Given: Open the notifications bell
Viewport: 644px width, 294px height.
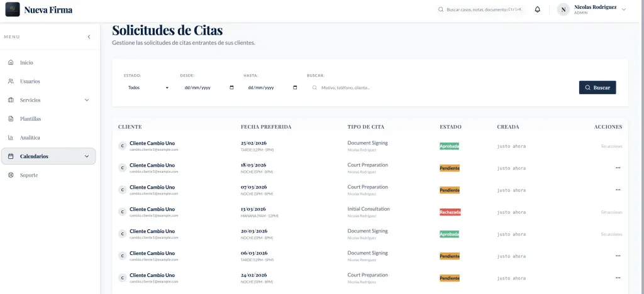Looking at the screenshot, I should point(537,9).
